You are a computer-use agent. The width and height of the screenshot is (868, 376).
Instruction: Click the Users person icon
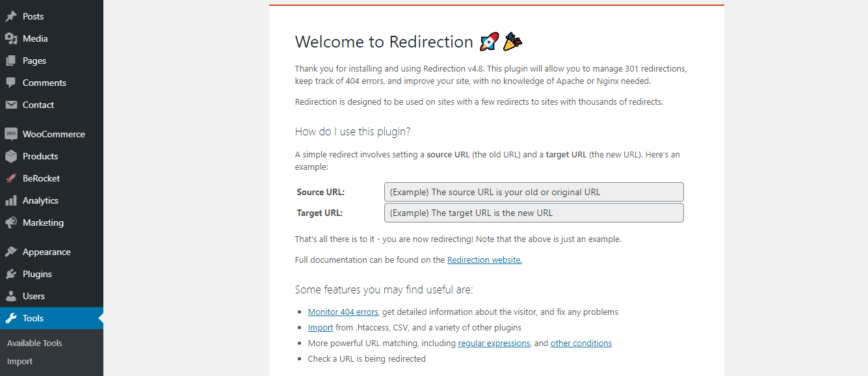click(x=10, y=296)
